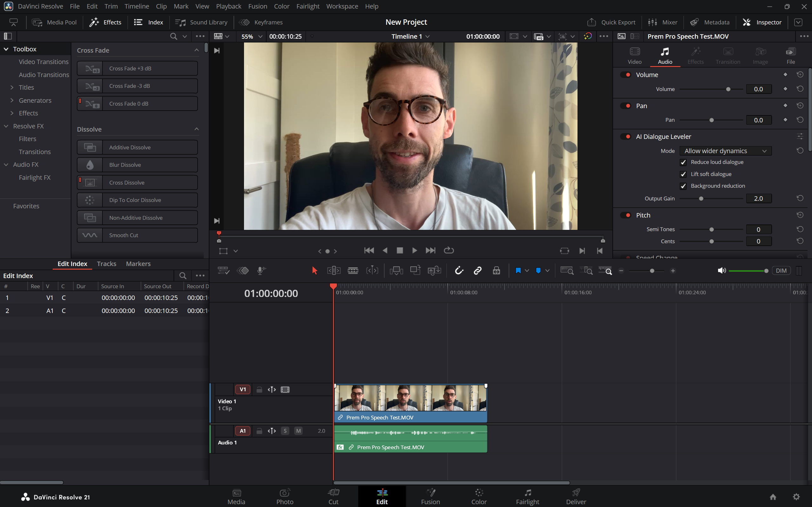
Task: Click the Semi Tones value field
Action: point(759,229)
